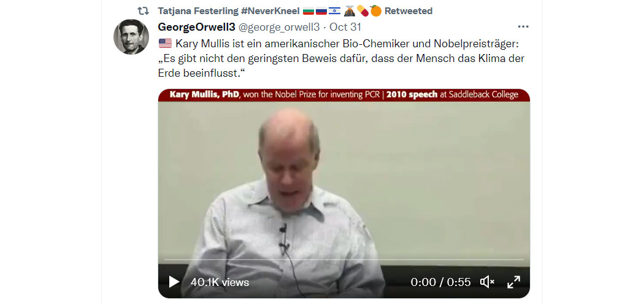Click the German tweet text about Klima
644x305 pixels.
(x=341, y=58)
